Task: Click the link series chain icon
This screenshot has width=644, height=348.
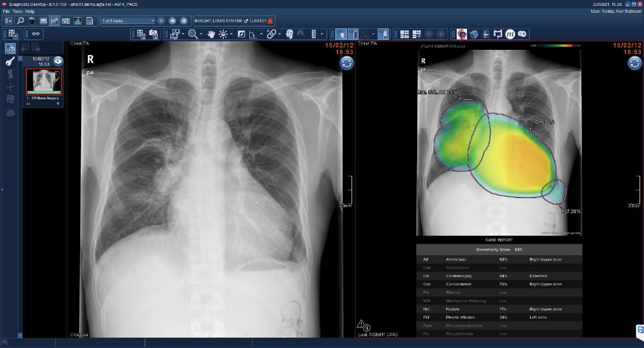Action: click(271, 34)
